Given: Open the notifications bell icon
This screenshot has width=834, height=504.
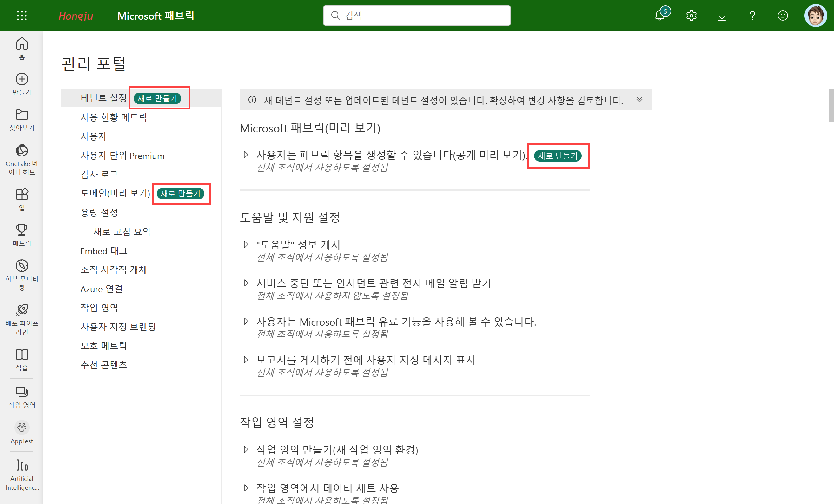Looking at the screenshot, I should click(660, 16).
